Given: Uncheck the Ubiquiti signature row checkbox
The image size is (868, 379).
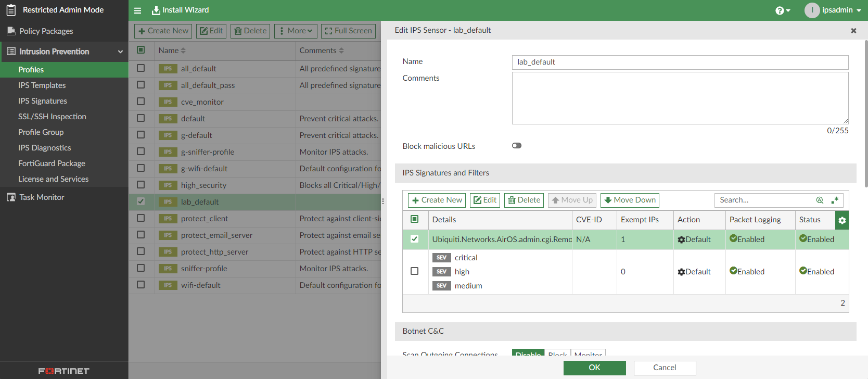Looking at the screenshot, I should tap(415, 239).
